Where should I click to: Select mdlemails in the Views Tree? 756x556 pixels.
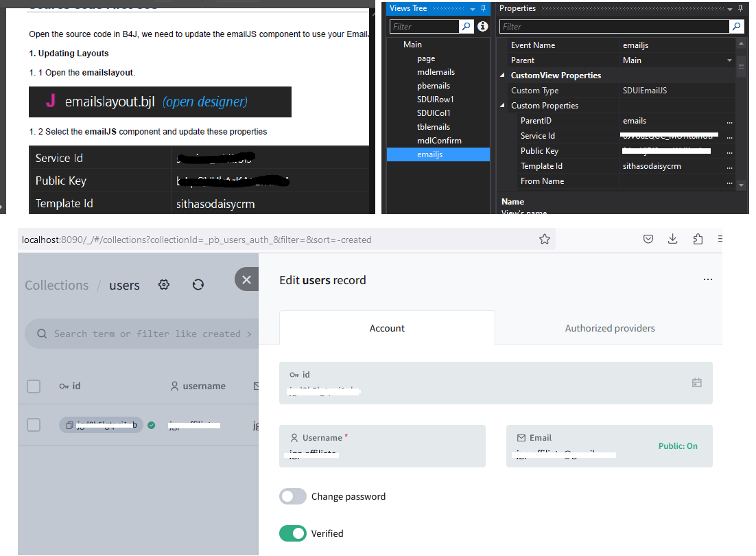436,72
